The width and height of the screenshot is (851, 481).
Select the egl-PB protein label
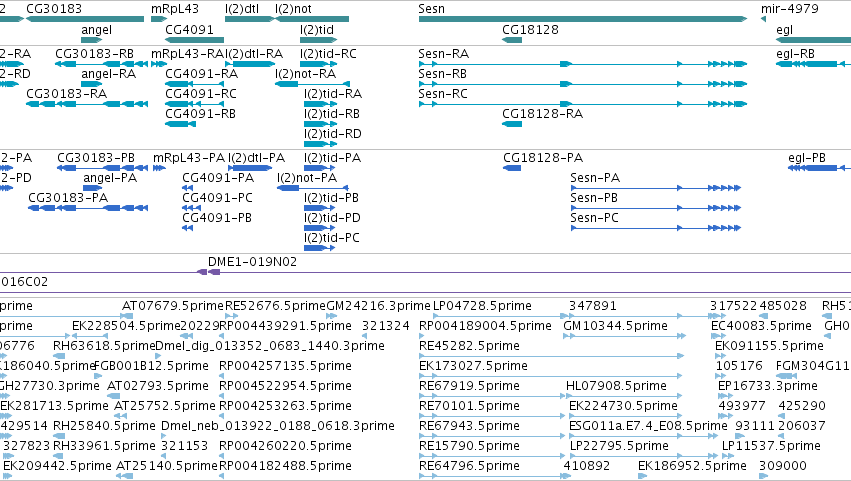(807, 158)
